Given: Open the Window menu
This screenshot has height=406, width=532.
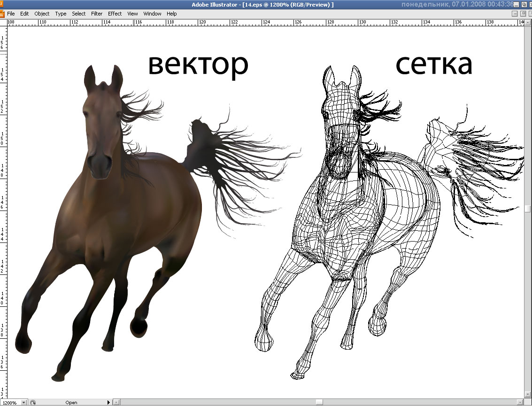Looking at the screenshot, I should (x=152, y=14).
